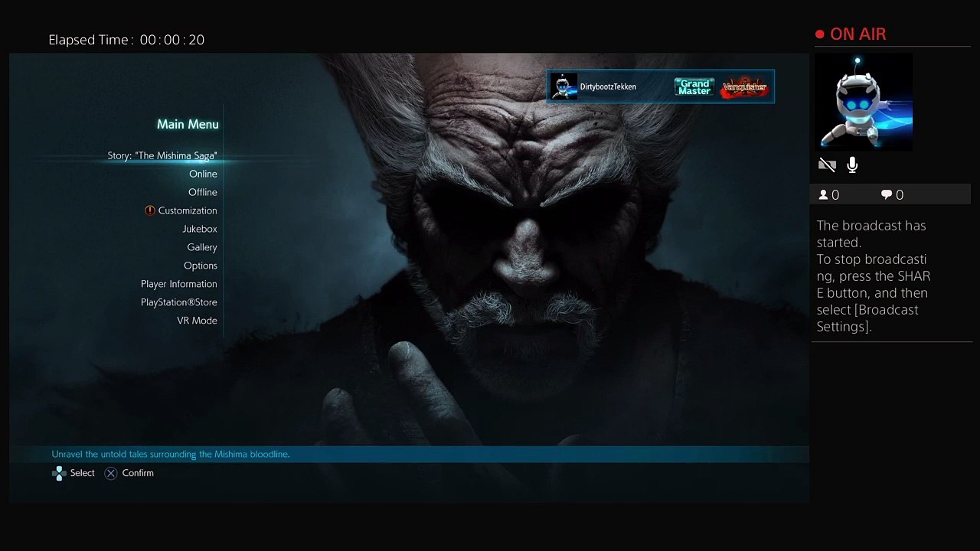
Task: Click the Confirm prompt label
Action: (x=138, y=473)
